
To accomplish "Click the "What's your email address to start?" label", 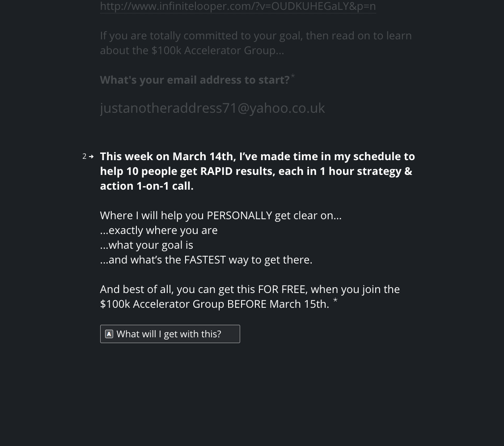I will [195, 80].
